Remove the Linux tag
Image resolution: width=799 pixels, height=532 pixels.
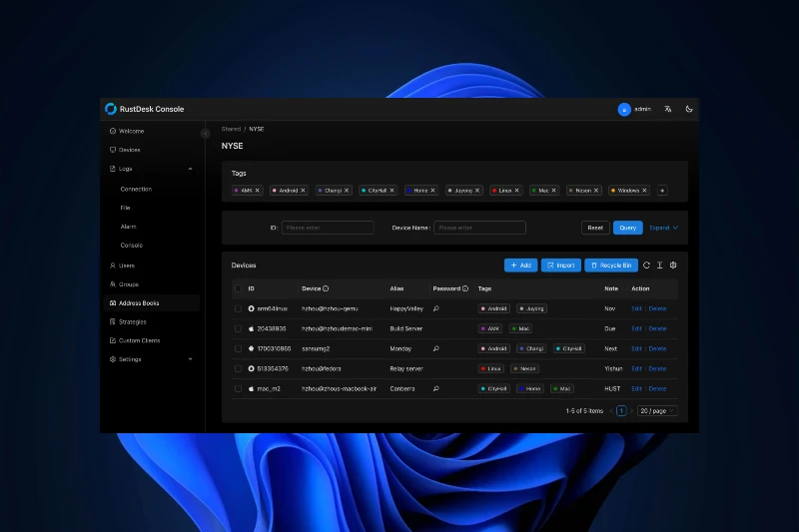(x=516, y=191)
